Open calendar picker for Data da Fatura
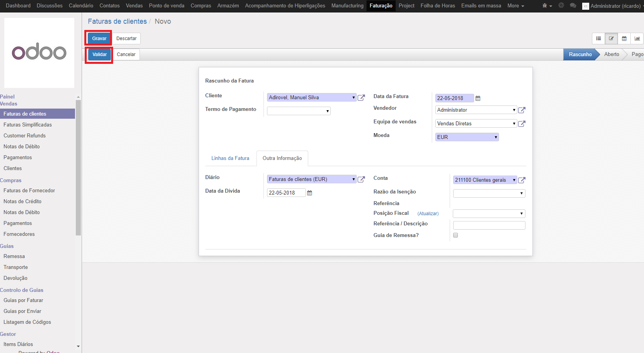This screenshot has width=644, height=353. (x=478, y=98)
